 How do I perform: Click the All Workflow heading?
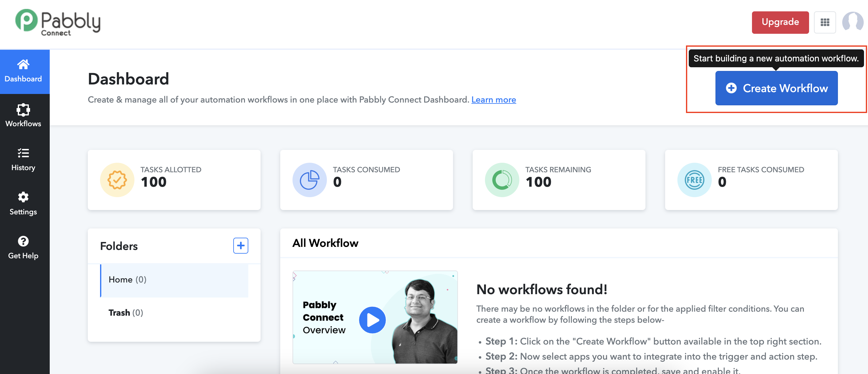pos(325,243)
